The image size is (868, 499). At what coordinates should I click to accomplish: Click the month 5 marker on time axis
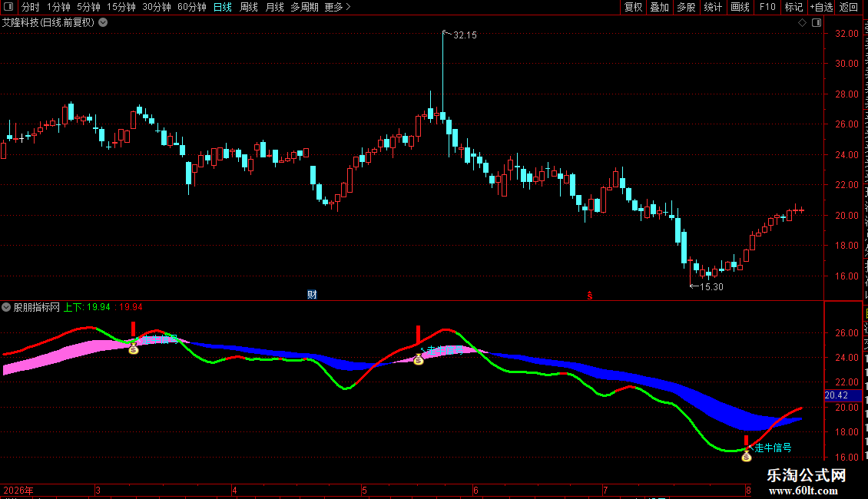click(x=364, y=490)
